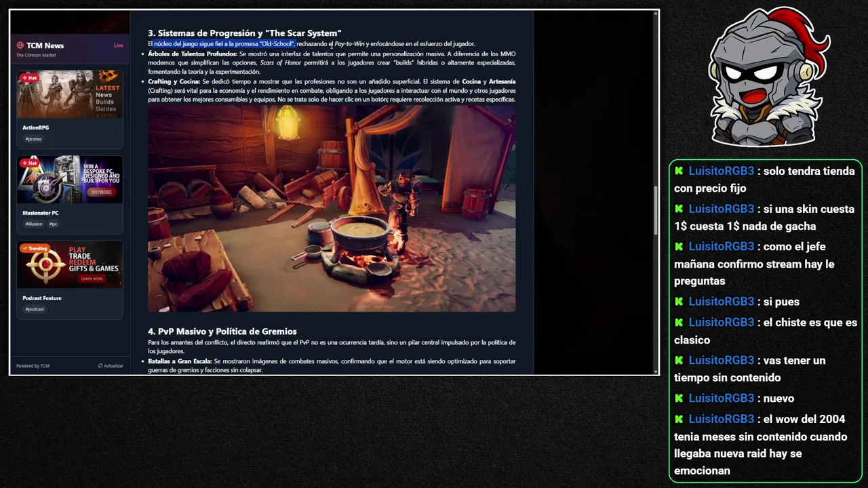This screenshot has height=488, width=868.
Task: Click LuisitoRGB3 username on "si pues" message
Action: tap(721, 302)
